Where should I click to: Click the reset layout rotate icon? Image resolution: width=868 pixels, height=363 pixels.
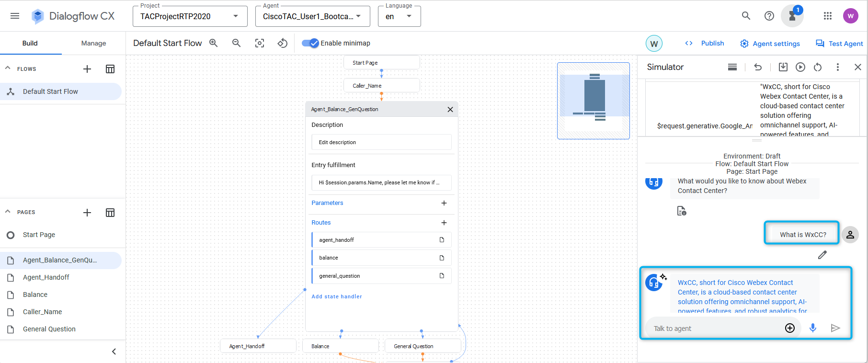coord(283,43)
